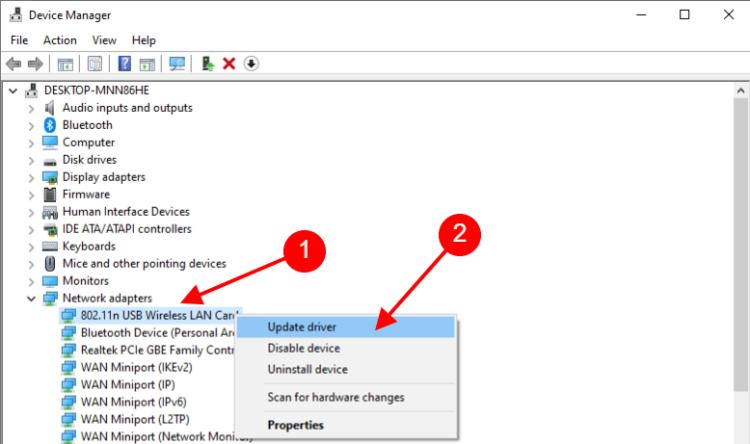The image size is (750, 444).
Task: Click the Network adapters category icon
Action: pyautogui.click(x=50, y=298)
